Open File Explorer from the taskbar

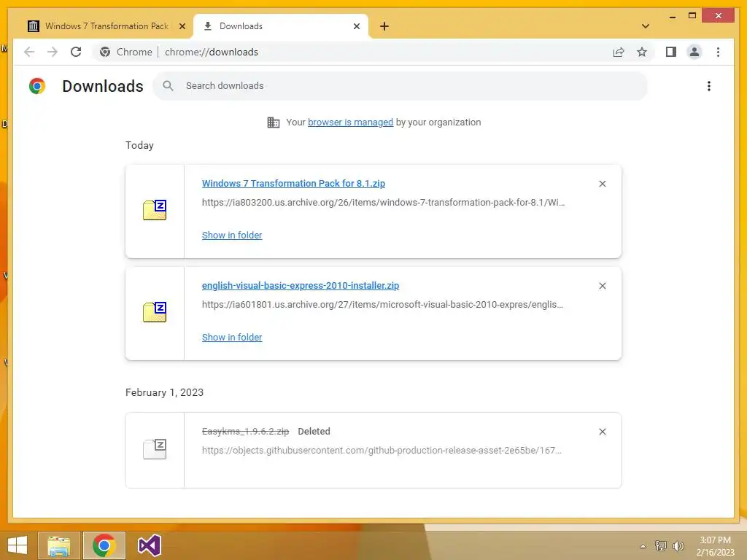[58, 545]
